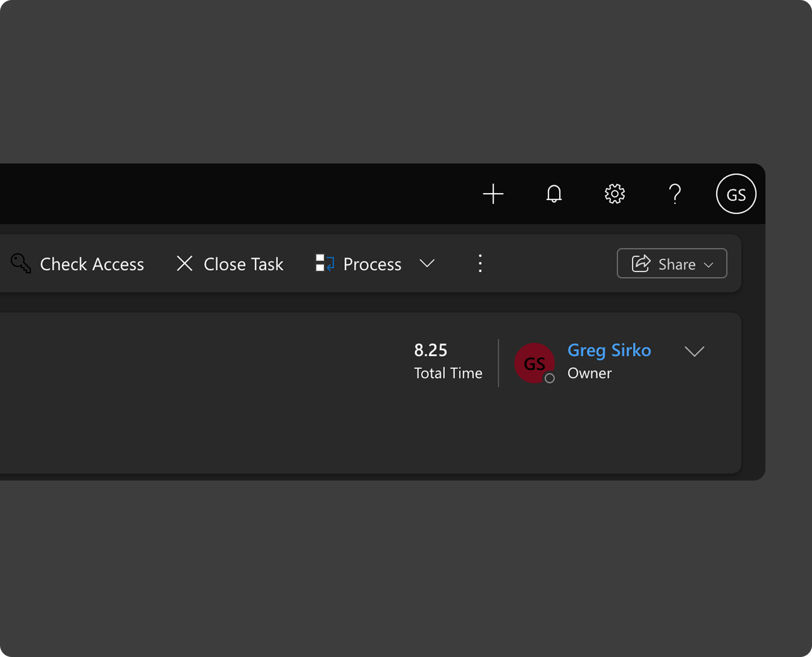Open the settings gear
Image resolution: width=812 pixels, height=657 pixels.
click(614, 194)
